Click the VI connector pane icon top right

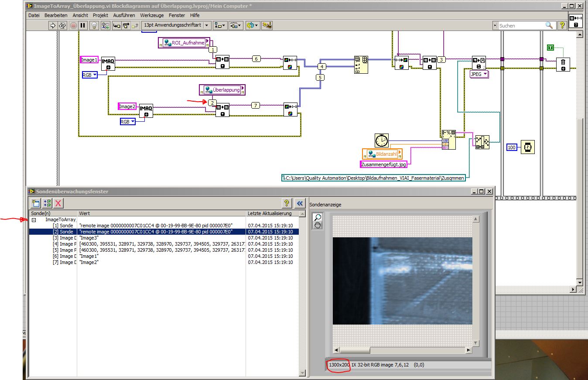[576, 21]
